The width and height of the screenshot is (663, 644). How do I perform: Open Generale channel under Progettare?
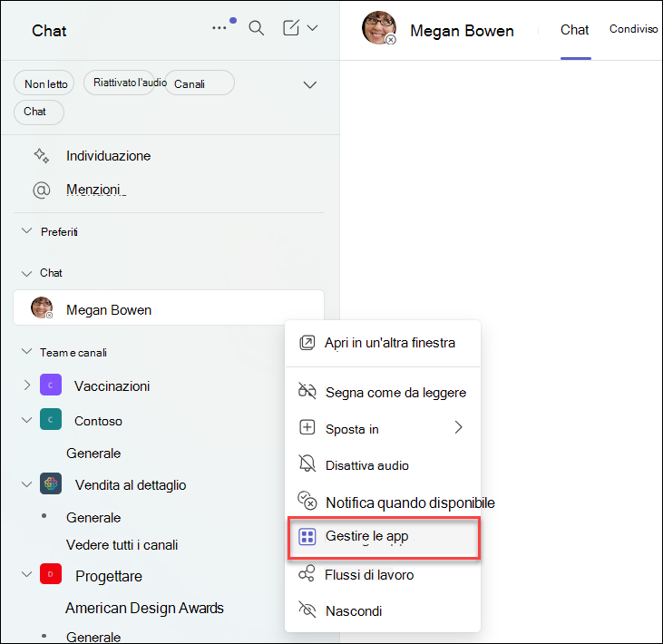coord(93,637)
